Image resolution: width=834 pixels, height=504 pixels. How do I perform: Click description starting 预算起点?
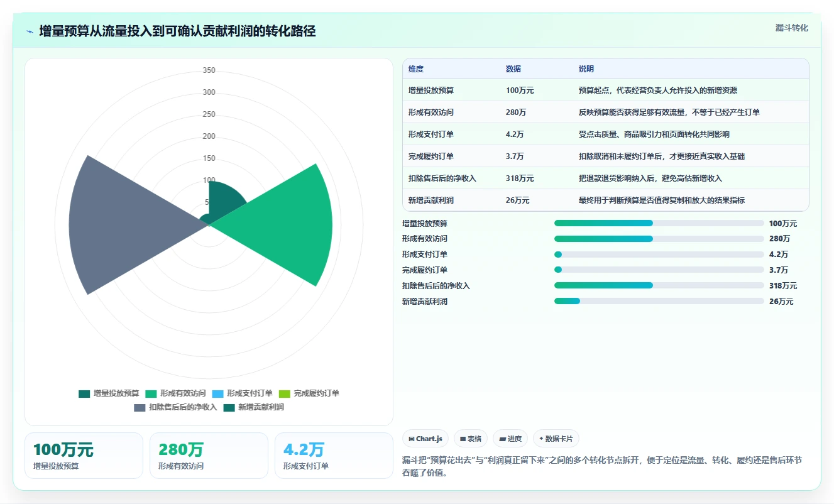[x=658, y=90]
